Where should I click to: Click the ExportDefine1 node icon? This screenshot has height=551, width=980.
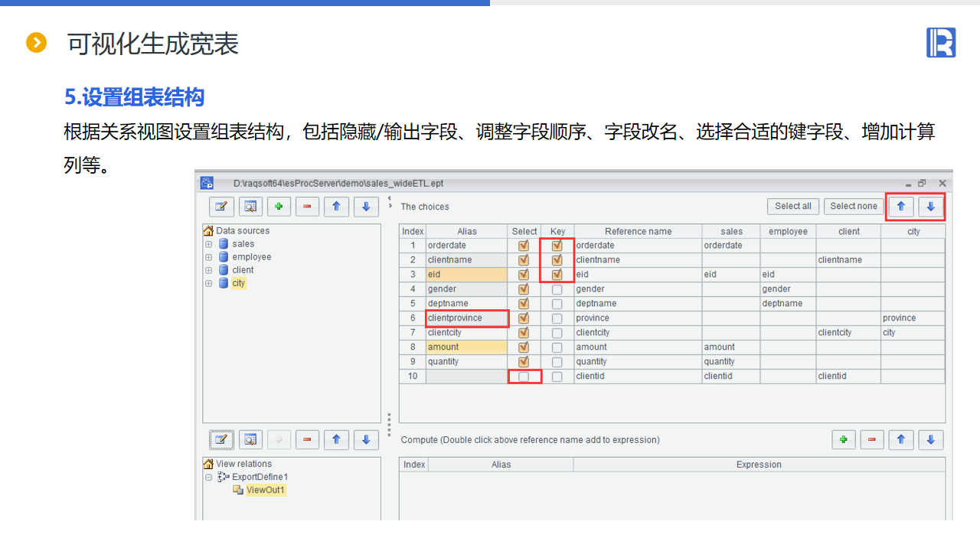click(x=224, y=477)
